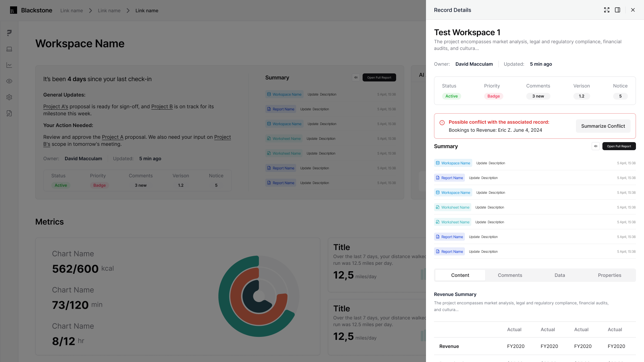Open first Report Name tag in panel summary

(x=449, y=178)
